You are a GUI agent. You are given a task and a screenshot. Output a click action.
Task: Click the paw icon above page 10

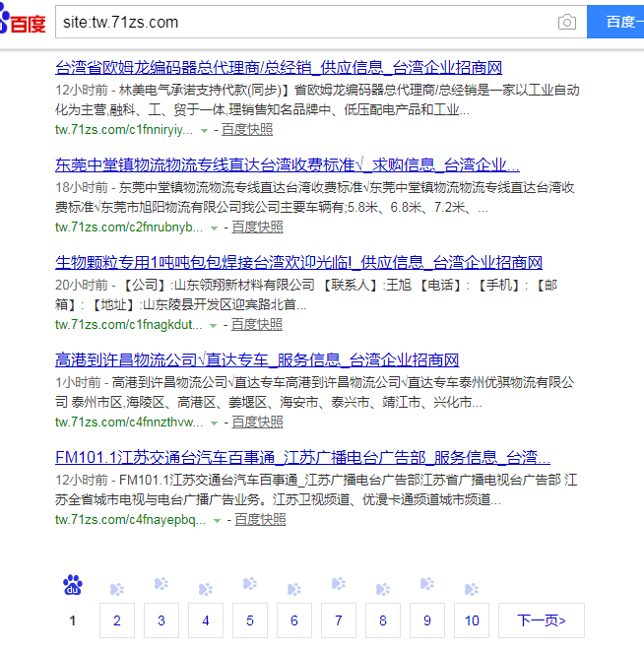click(x=472, y=589)
